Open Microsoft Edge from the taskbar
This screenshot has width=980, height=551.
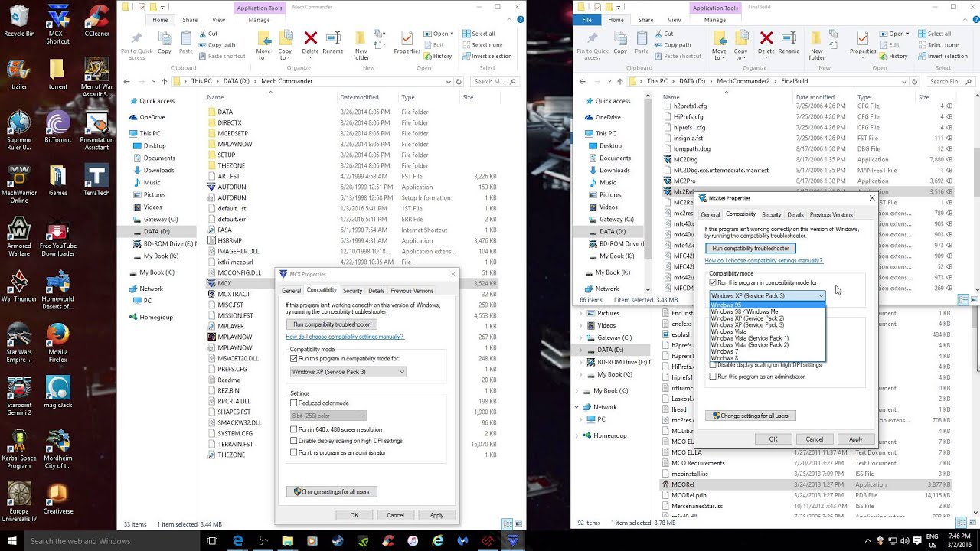pyautogui.click(x=238, y=541)
